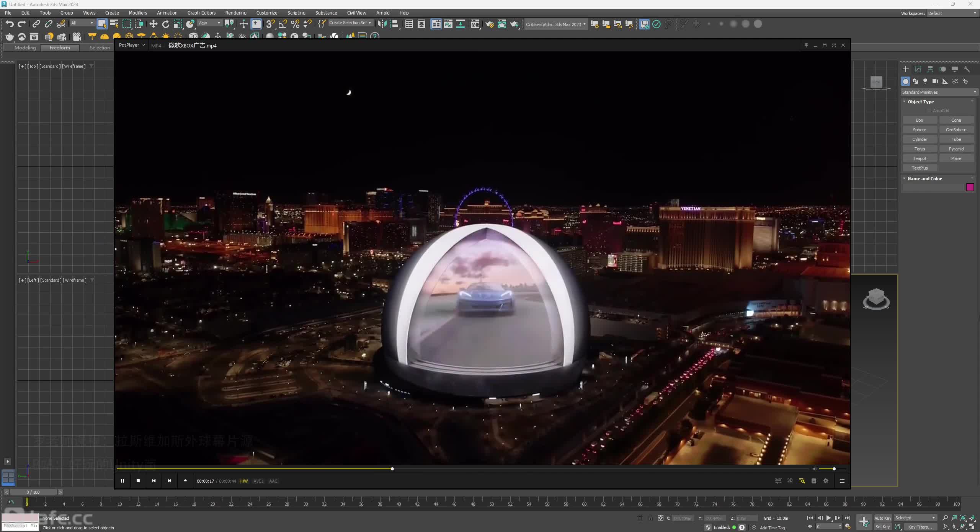
Task: Activate the Select and Scale tool
Action: pos(178,24)
